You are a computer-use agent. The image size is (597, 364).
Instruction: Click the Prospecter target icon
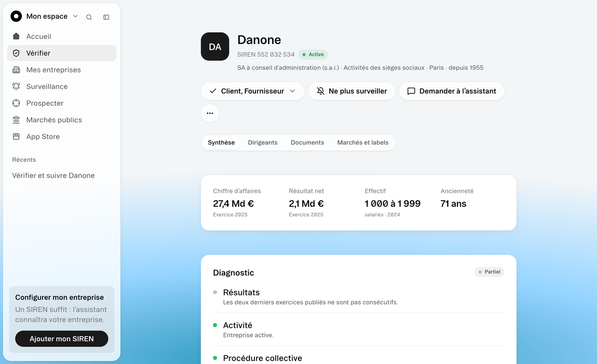point(16,104)
